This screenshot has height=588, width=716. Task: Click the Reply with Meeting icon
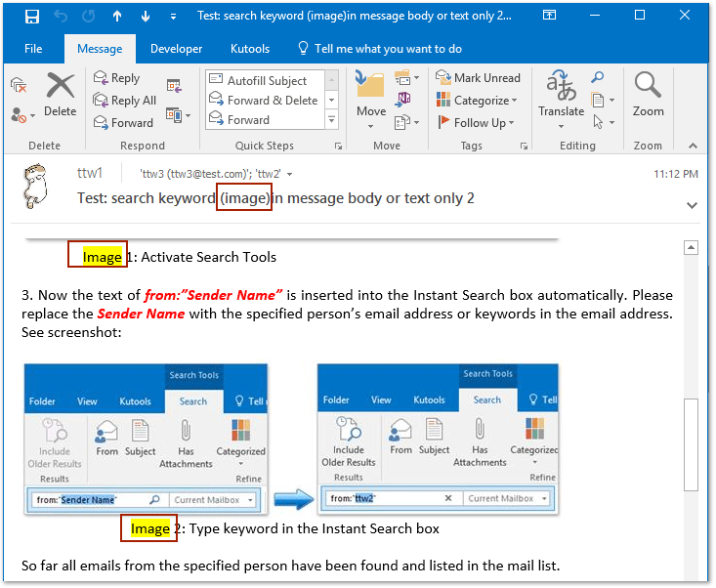tap(174, 85)
